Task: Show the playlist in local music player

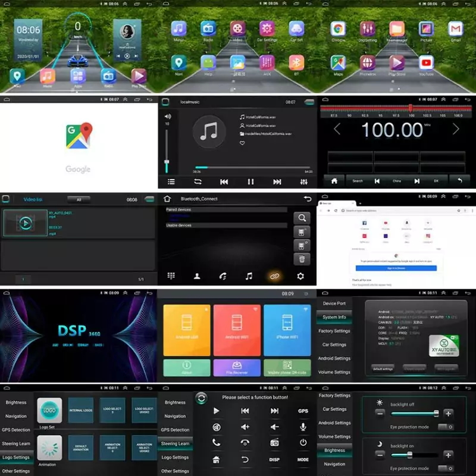Action: (x=171, y=182)
